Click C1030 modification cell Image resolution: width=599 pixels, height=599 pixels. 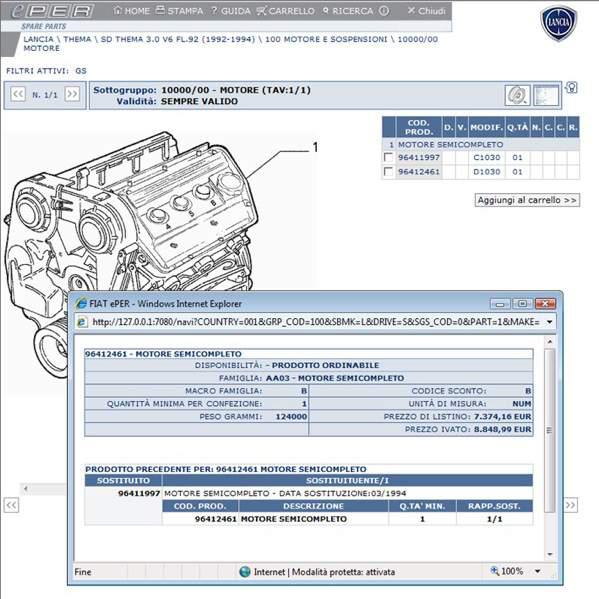tap(487, 157)
